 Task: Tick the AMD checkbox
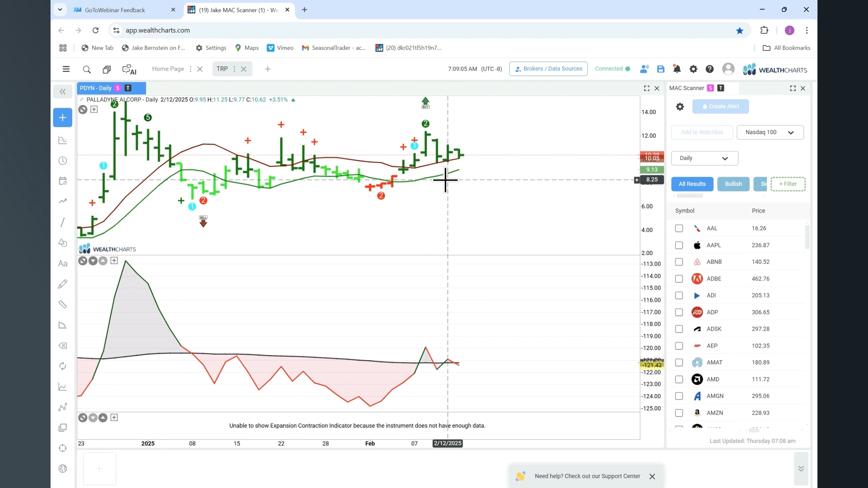click(679, 380)
